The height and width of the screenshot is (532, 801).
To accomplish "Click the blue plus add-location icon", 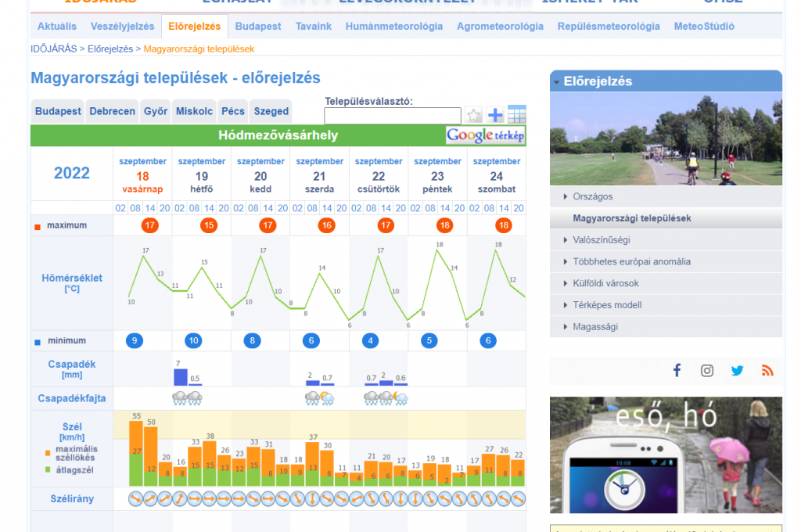I will pyautogui.click(x=495, y=116).
